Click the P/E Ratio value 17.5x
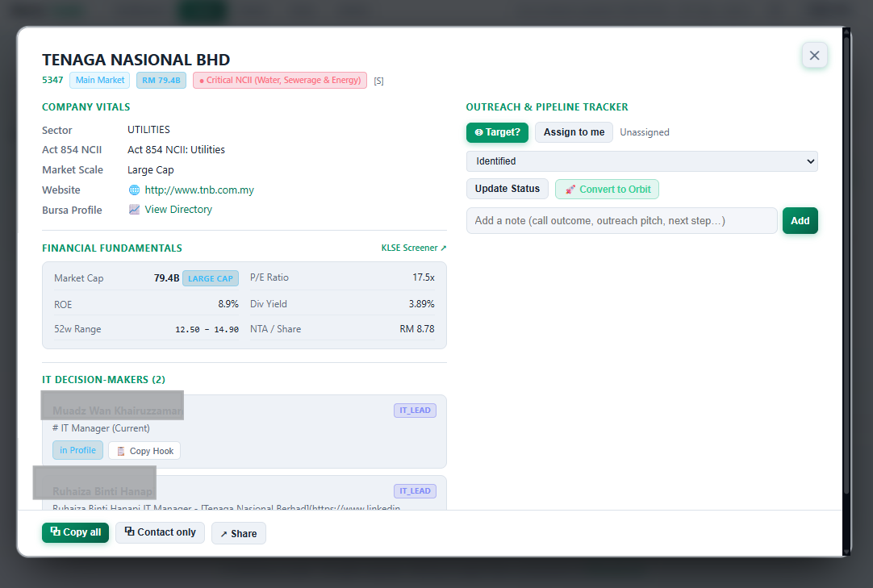The height and width of the screenshot is (588, 873). [423, 277]
